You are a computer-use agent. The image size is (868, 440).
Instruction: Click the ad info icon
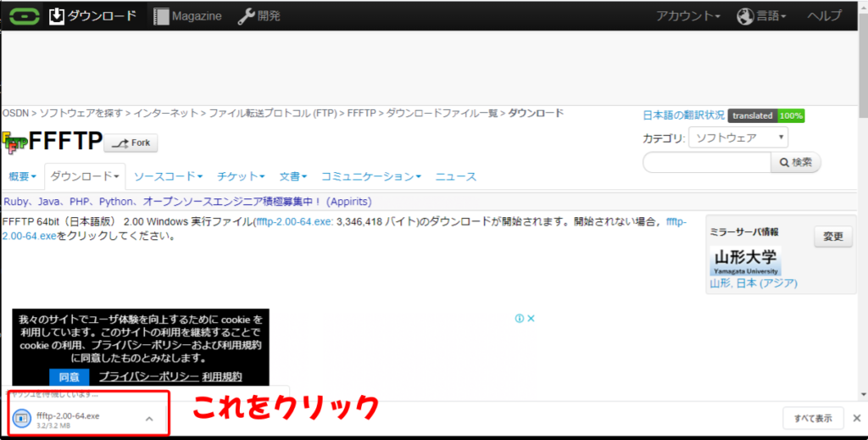coord(520,318)
